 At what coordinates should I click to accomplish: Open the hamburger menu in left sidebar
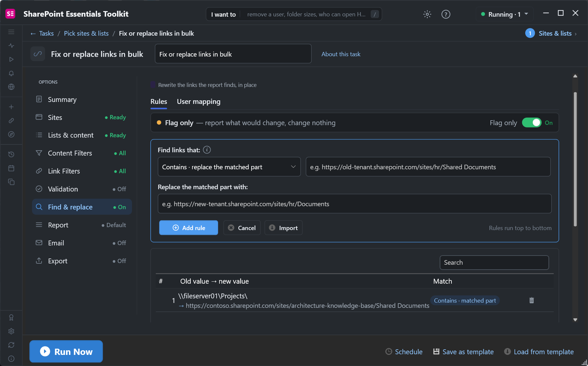tap(11, 32)
